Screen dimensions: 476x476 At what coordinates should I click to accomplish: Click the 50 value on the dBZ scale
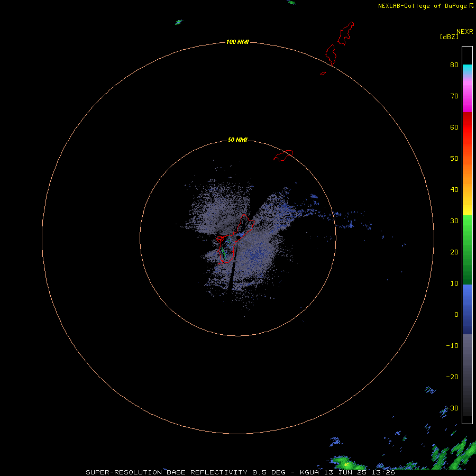coord(454,159)
